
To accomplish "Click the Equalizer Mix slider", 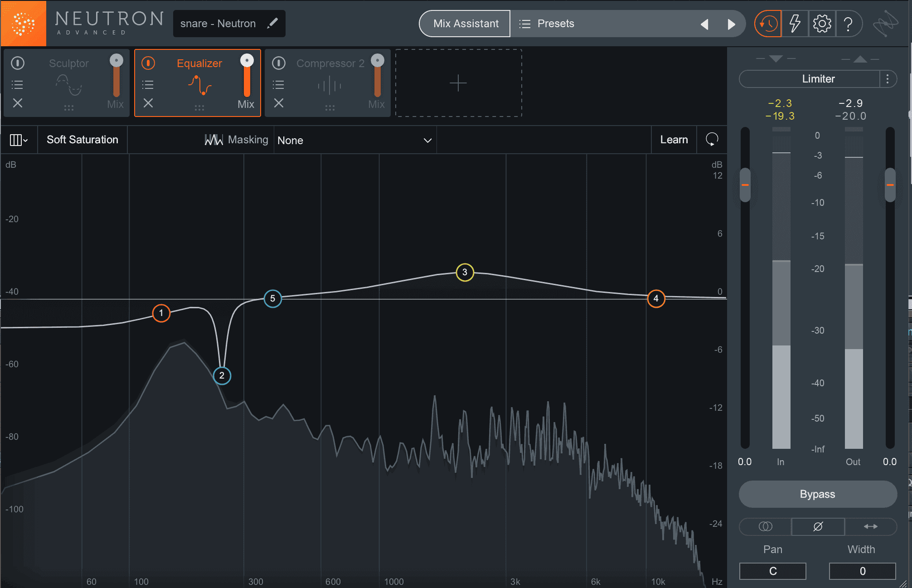I will (247, 75).
